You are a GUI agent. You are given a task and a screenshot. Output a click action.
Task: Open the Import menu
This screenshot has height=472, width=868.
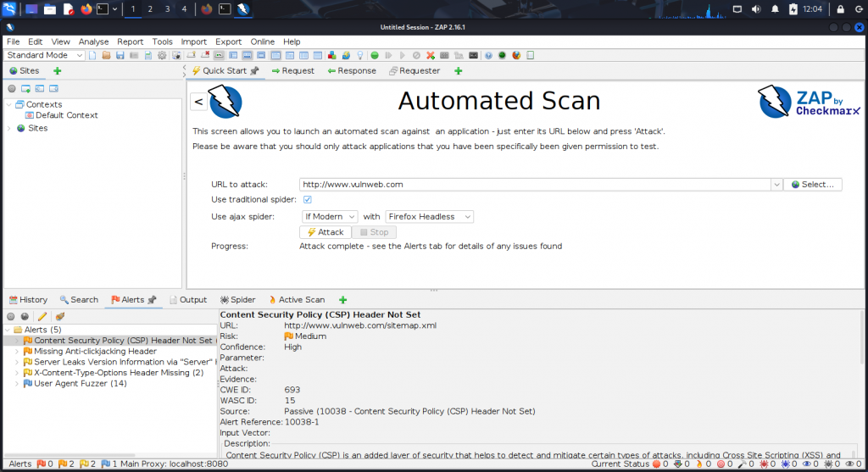tap(194, 42)
